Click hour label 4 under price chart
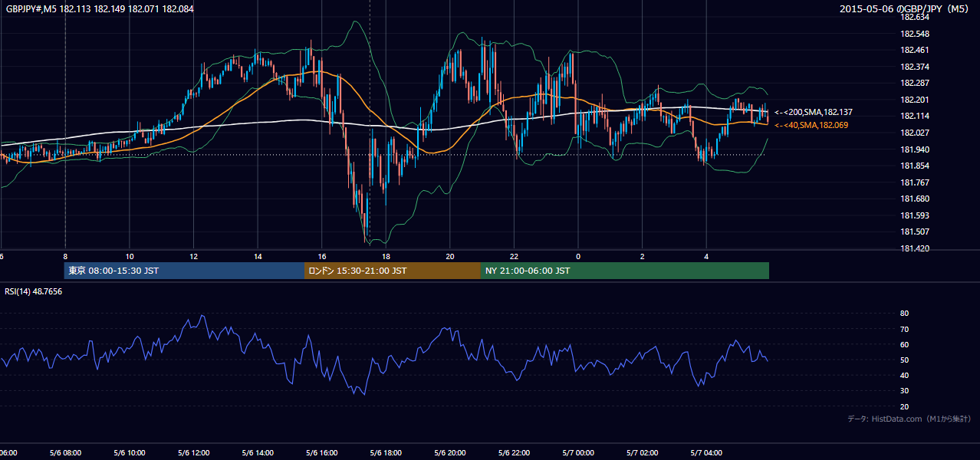This screenshot has height=460, width=980. pos(706,256)
